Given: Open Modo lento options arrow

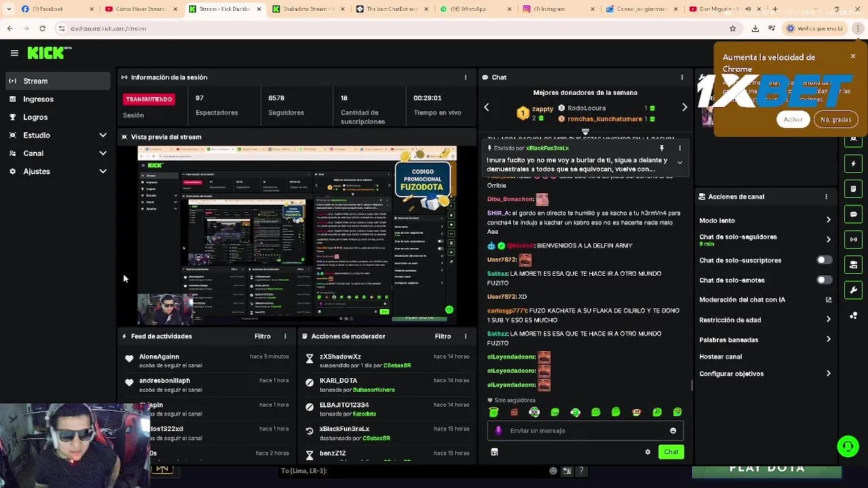Looking at the screenshot, I should pos(828,220).
